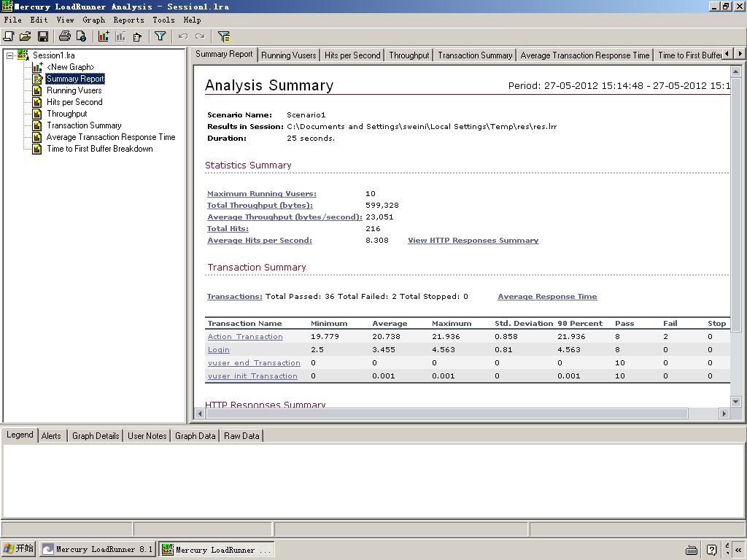747x560 pixels.
Task: Switch to the Hits per Second tab
Action: pos(352,55)
